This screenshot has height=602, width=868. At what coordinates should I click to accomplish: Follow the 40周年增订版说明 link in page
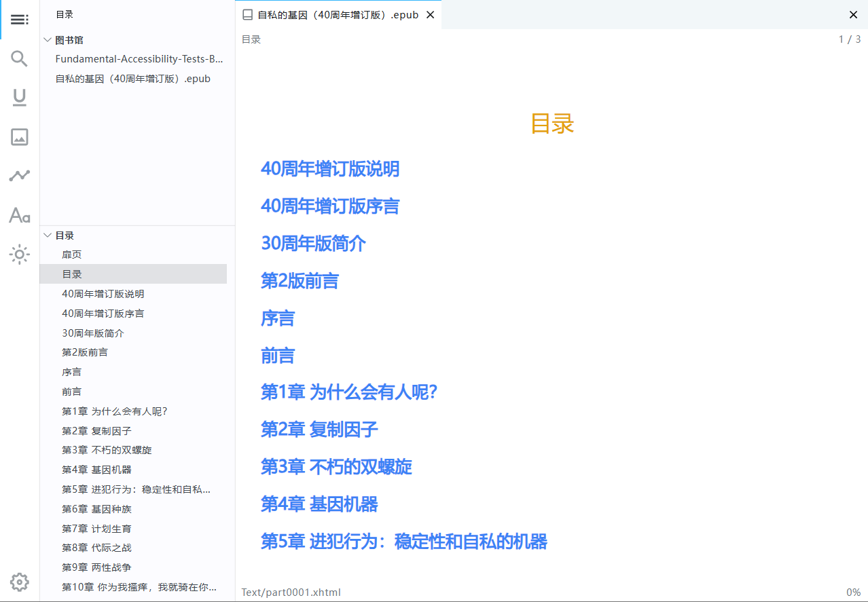point(330,169)
